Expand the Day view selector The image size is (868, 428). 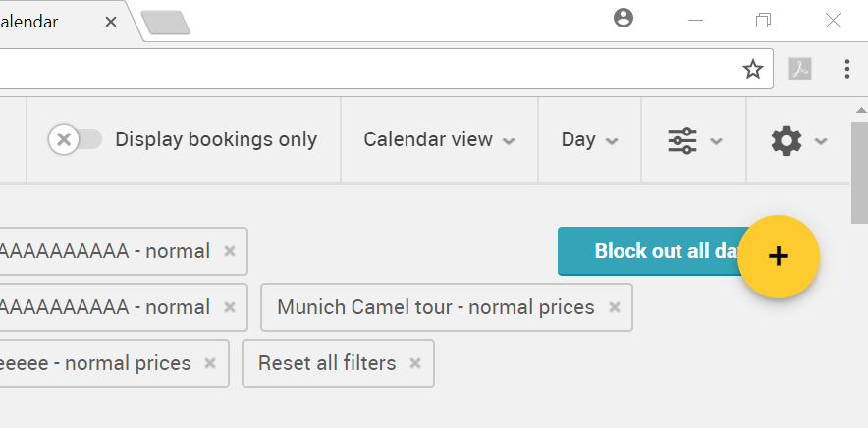[x=589, y=139]
